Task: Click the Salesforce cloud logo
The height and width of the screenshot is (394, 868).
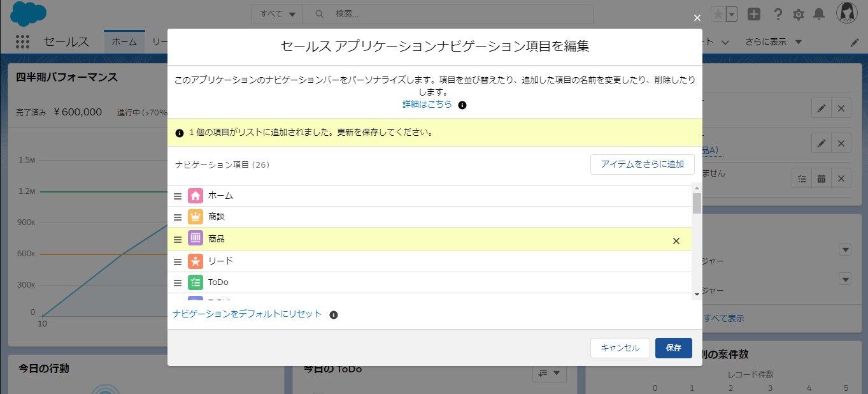Action: [29, 13]
